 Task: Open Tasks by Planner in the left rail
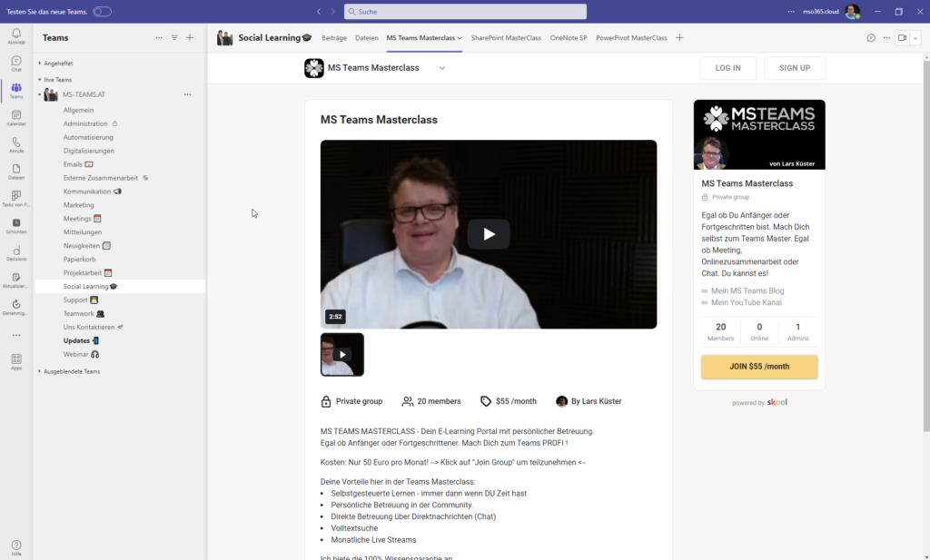click(16, 199)
